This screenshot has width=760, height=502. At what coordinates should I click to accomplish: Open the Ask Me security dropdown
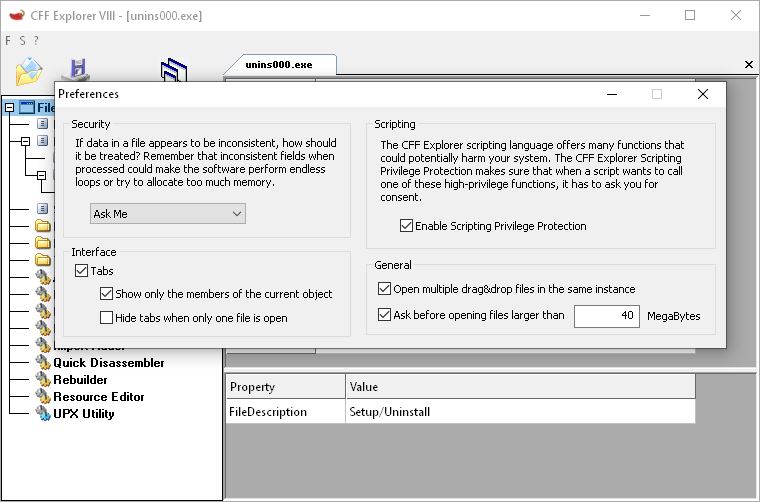tap(168, 214)
